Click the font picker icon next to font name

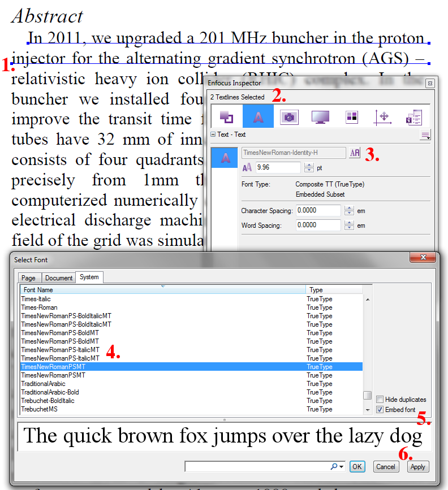[x=355, y=153]
